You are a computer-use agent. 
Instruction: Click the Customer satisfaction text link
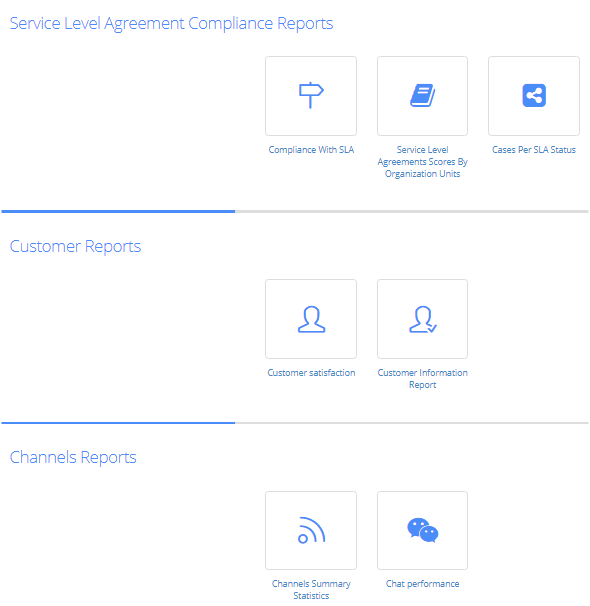311,373
